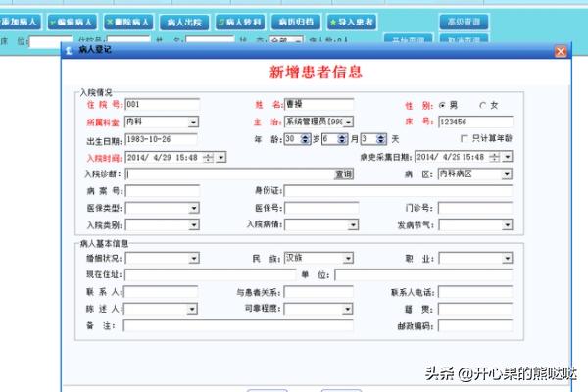Click the 添加病人 toolbar button
The width and height of the screenshot is (588, 392).
coord(20,21)
